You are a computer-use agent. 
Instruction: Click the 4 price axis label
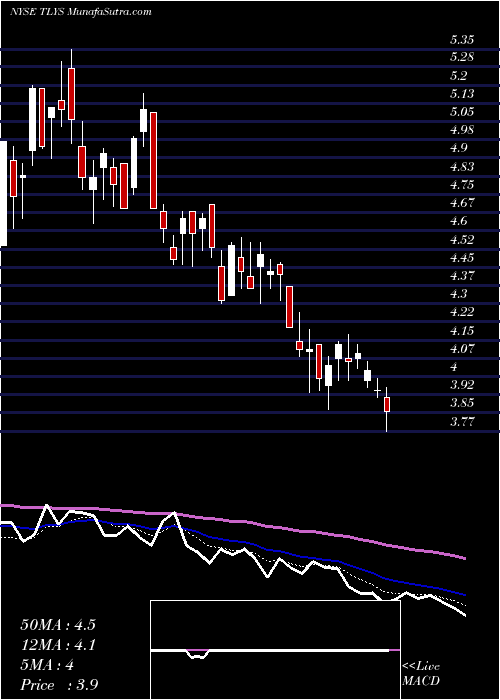(x=454, y=367)
